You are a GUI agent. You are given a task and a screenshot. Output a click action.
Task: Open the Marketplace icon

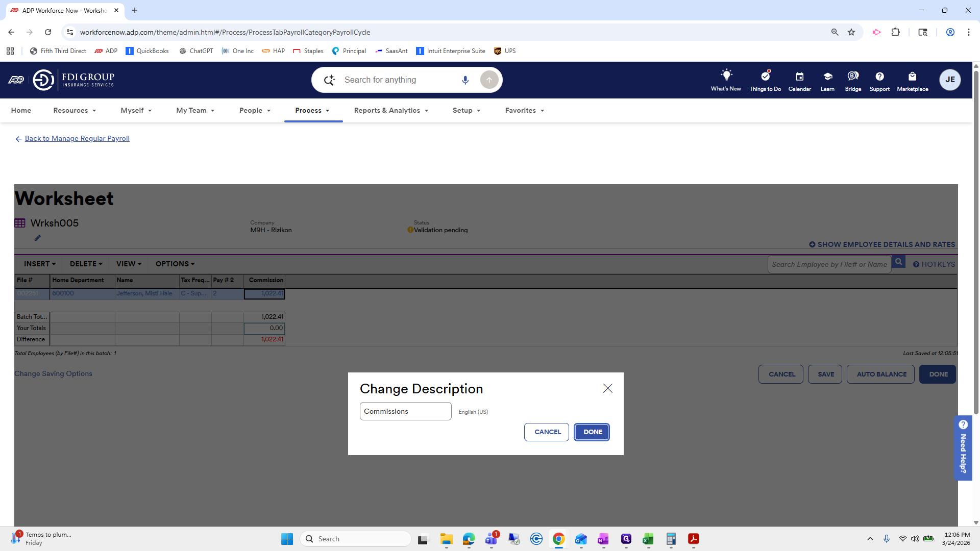pos(913,80)
